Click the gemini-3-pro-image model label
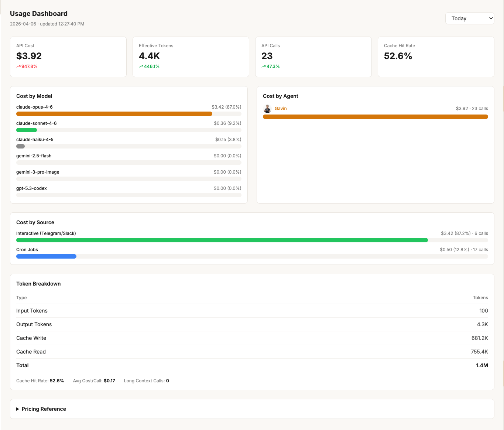This screenshot has height=430, width=504. [38, 172]
